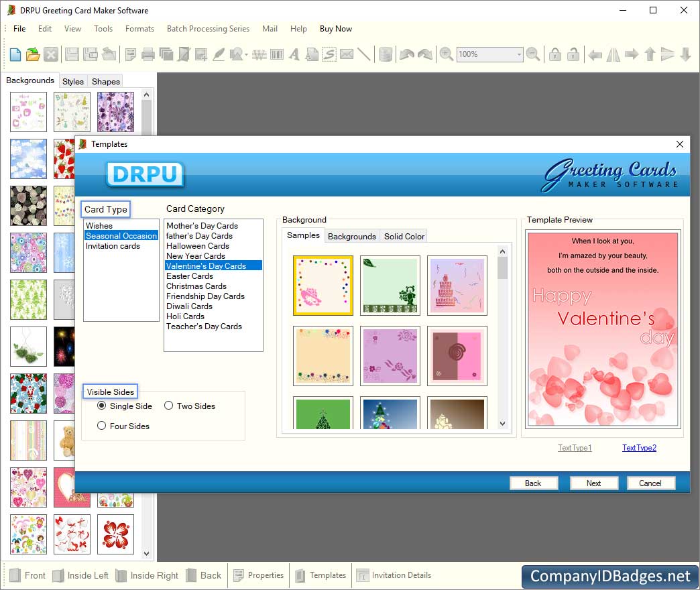This screenshot has width=700, height=590.
Task: Switch to the Backgrounds tab in Background group
Action: pos(352,236)
